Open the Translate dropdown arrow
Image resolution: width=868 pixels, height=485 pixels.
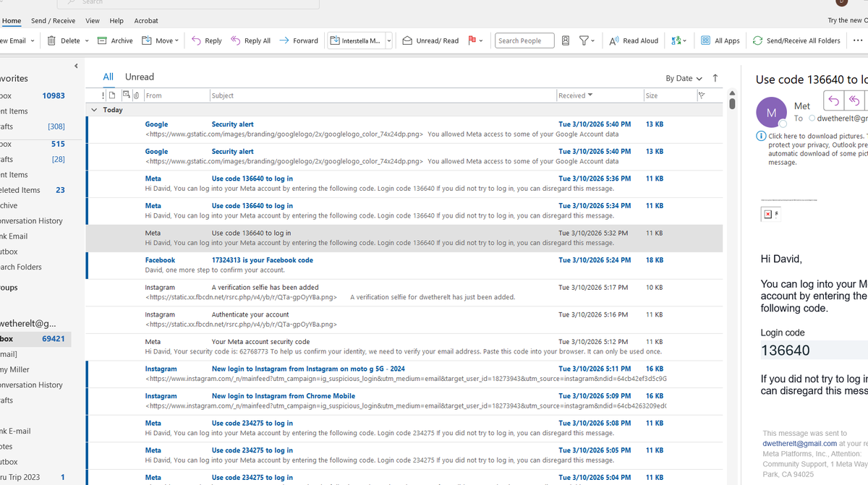pyautogui.click(x=685, y=40)
